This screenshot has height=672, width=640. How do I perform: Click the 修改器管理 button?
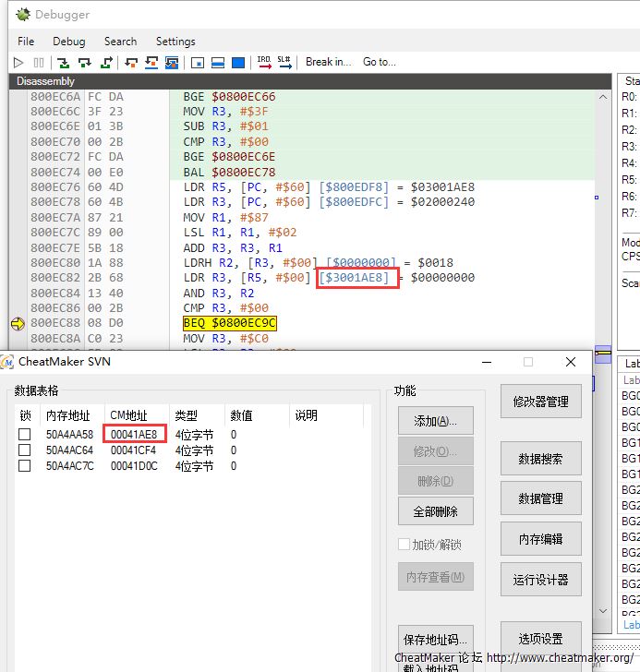pyautogui.click(x=541, y=402)
